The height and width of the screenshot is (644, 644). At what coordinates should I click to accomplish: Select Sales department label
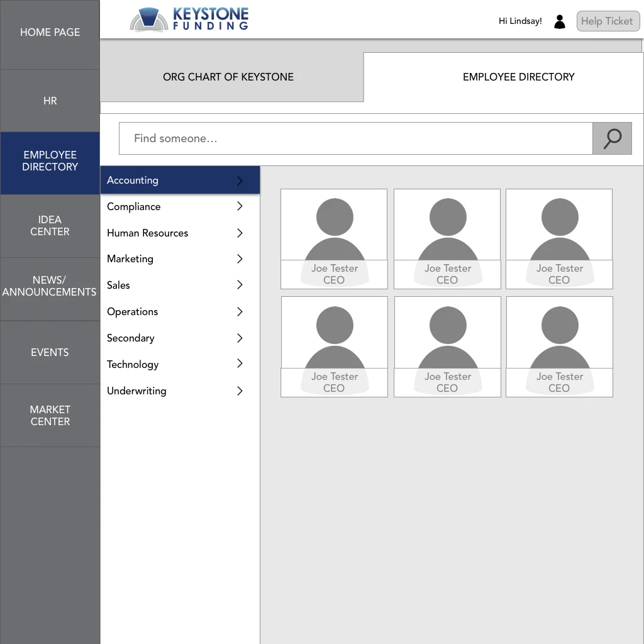tap(118, 285)
